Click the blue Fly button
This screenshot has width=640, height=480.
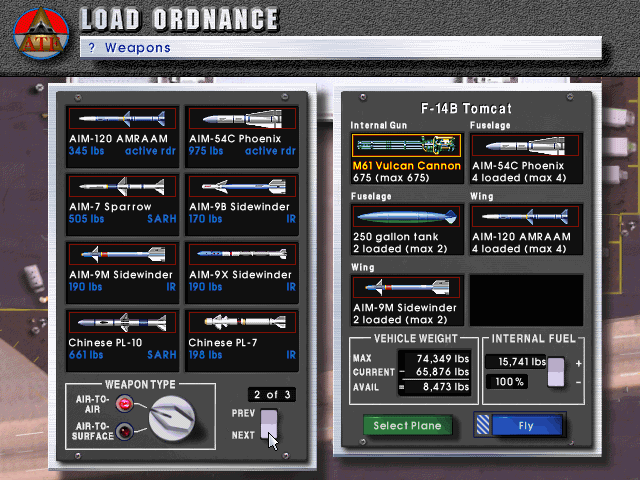tap(527, 426)
